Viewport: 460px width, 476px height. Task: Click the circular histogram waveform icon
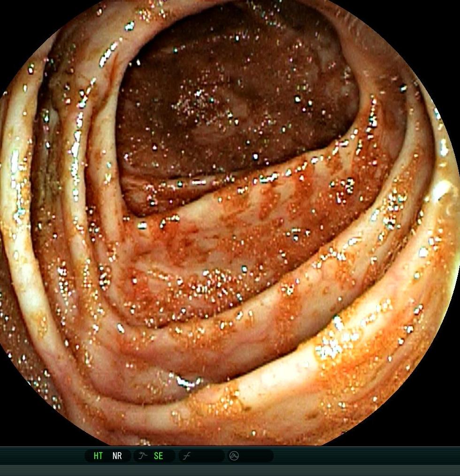click(234, 456)
